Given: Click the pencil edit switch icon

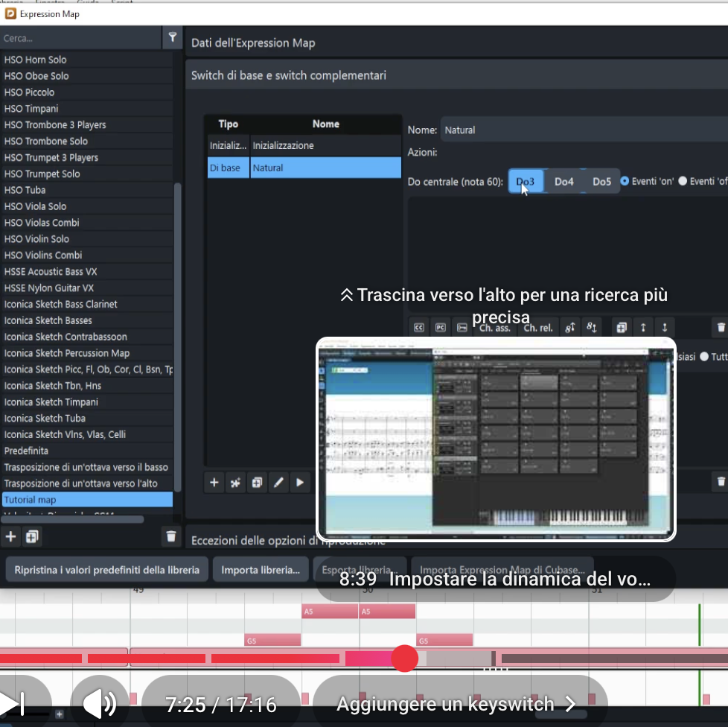Looking at the screenshot, I should pyautogui.click(x=278, y=483).
